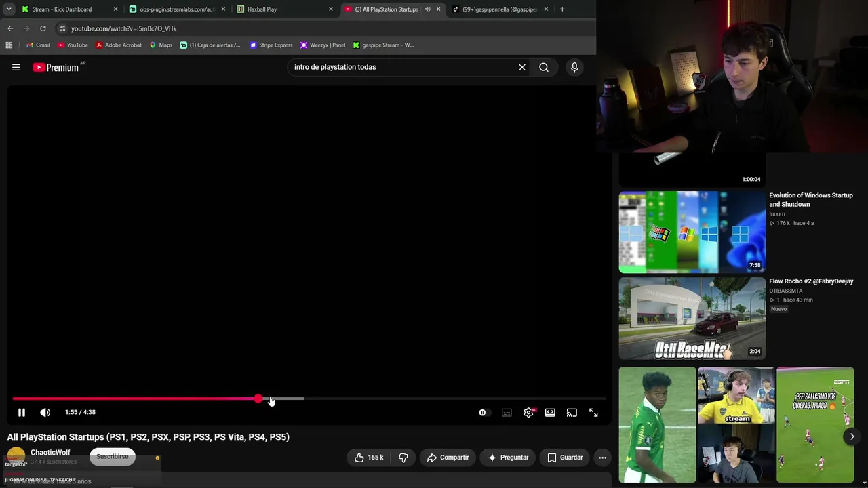
Task: Open the Weezyx Panel bookmark
Action: [323, 45]
